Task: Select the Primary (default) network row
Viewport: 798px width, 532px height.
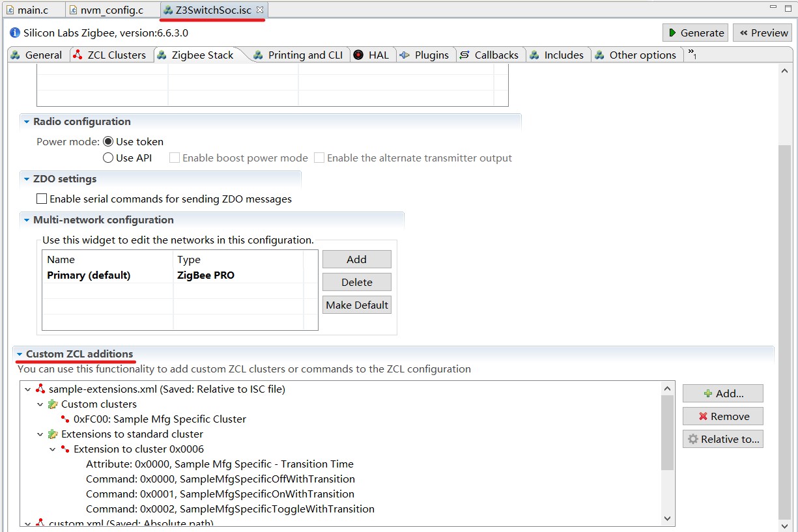Action: point(180,275)
